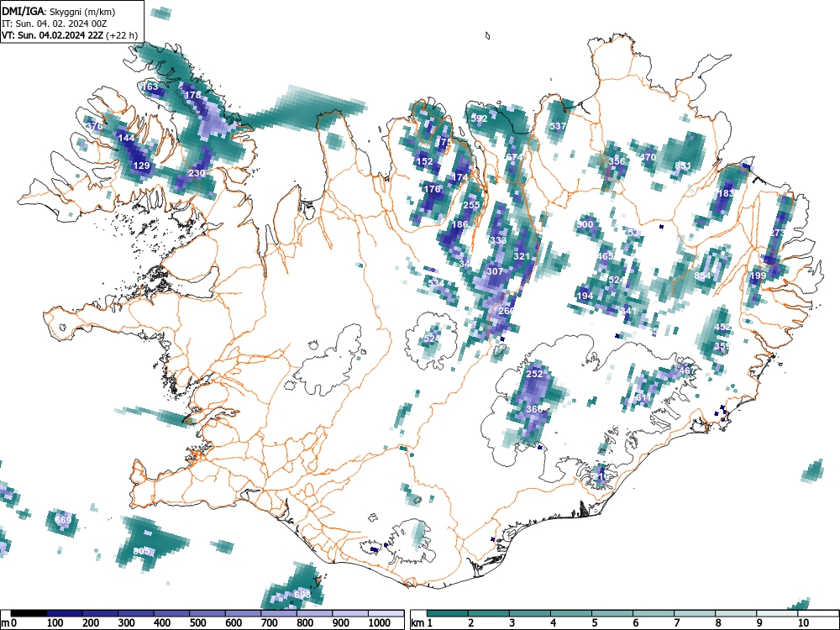Click the '(+22 h)' forecast offset text
The width and height of the screenshot is (840, 630).
[x=122, y=36]
